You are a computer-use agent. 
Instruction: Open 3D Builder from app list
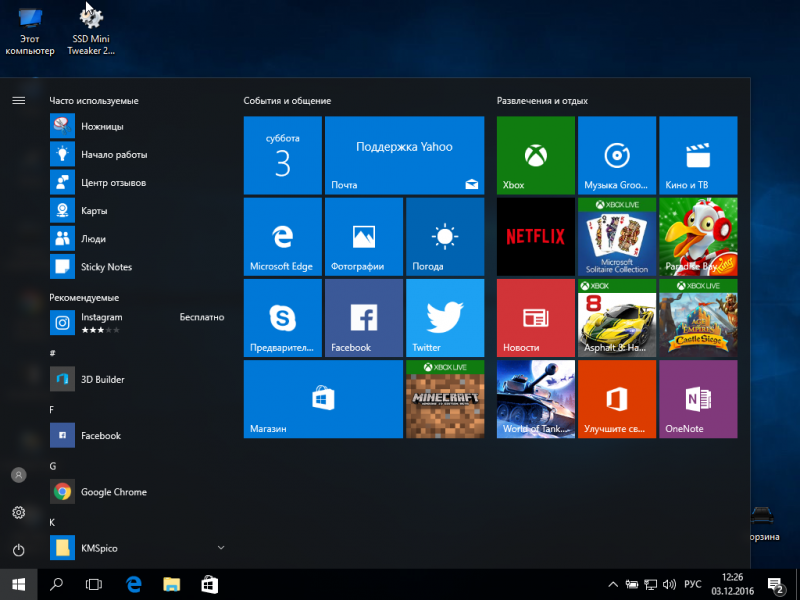click(x=138, y=379)
